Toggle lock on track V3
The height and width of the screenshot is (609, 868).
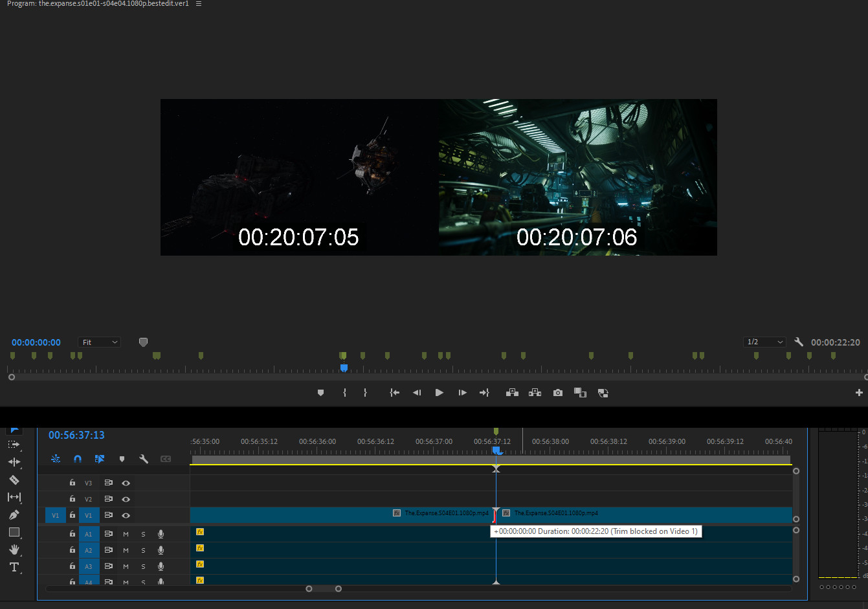(72, 483)
